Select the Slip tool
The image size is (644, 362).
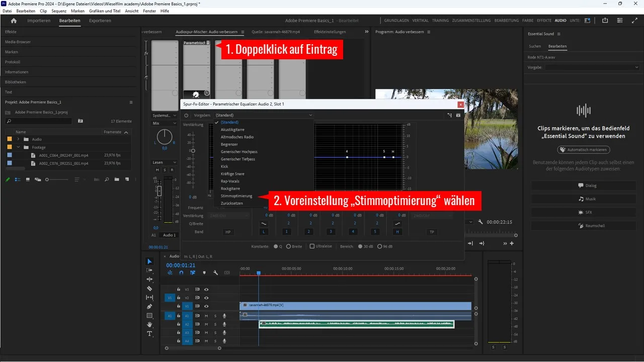(x=149, y=298)
